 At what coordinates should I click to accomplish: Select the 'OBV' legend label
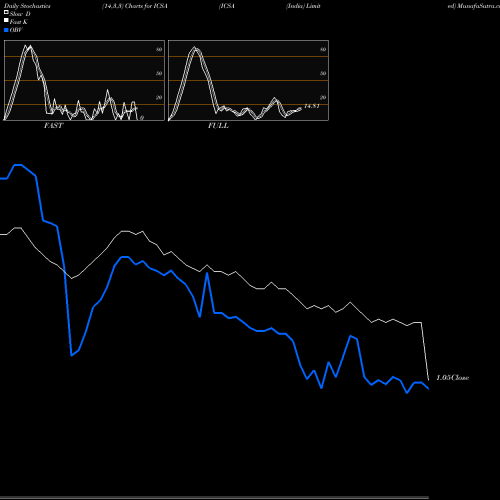(16, 30)
